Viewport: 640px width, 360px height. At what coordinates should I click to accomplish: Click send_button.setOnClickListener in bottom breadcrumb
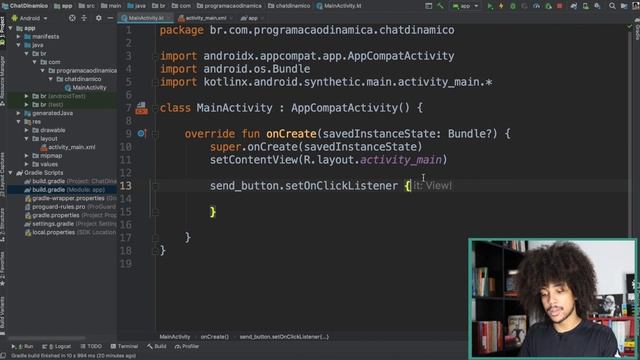(x=284, y=337)
